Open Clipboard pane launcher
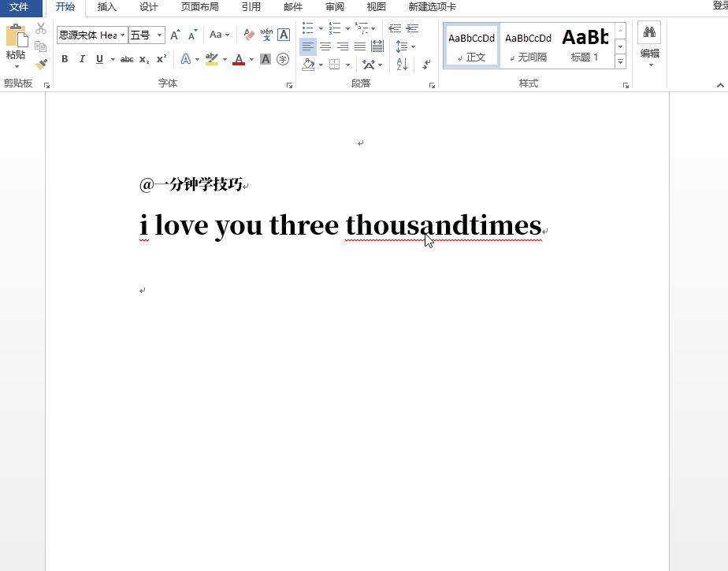 46,85
